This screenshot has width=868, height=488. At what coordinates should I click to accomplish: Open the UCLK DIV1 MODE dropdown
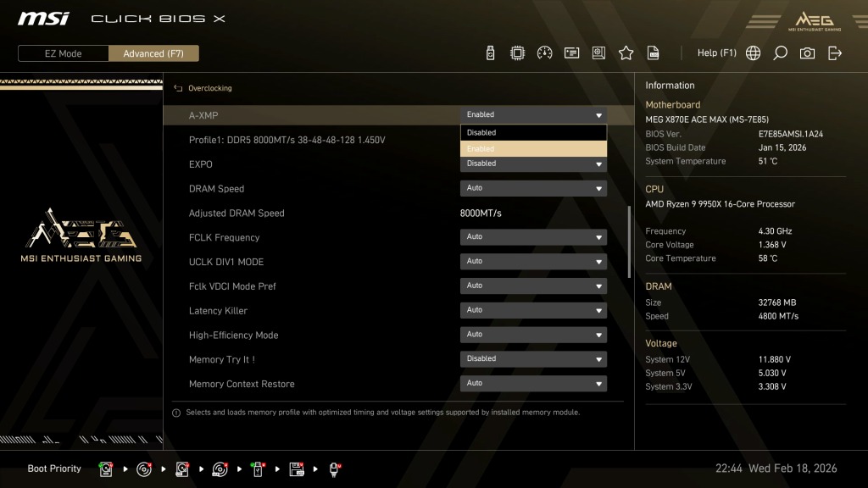click(533, 261)
